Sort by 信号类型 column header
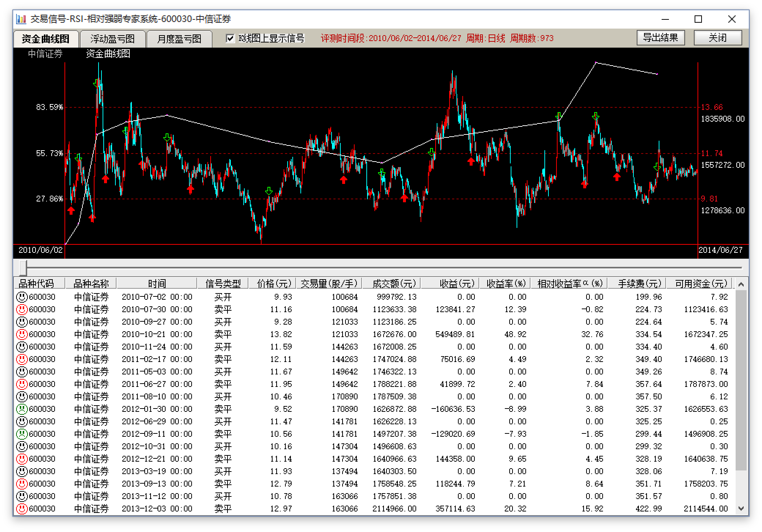The image size is (762, 532). click(x=223, y=284)
